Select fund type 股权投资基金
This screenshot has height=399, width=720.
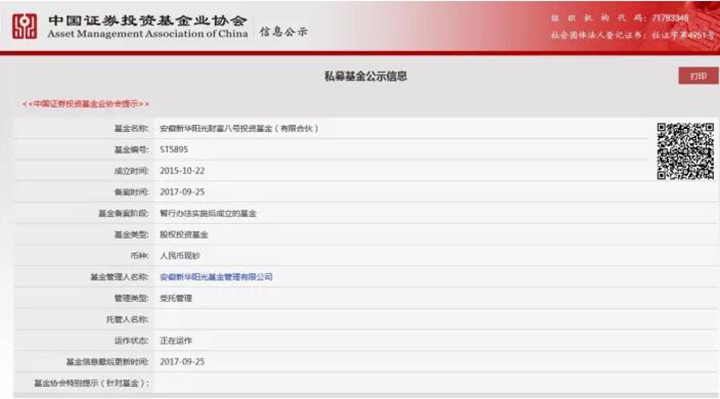click(x=184, y=235)
